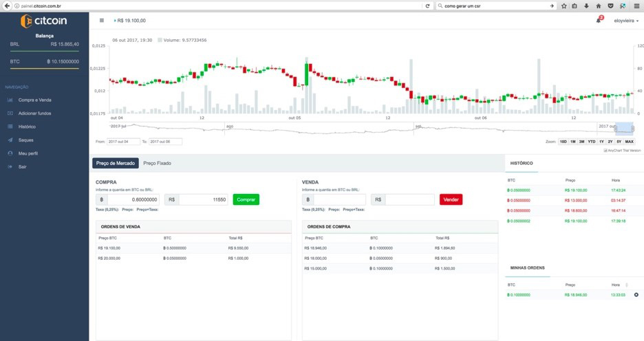Click the Histórico sidebar list icon

click(x=10, y=126)
